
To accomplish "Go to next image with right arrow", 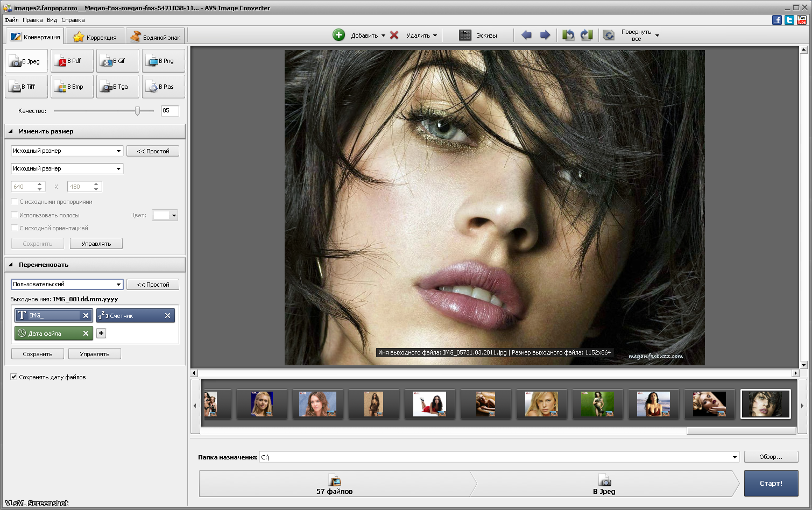I will point(545,35).
